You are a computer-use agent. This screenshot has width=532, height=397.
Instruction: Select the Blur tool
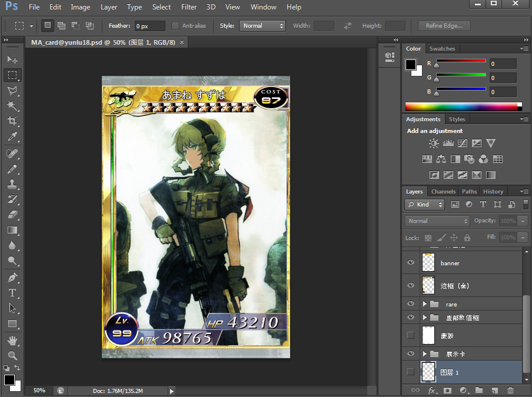click(12, 245)
